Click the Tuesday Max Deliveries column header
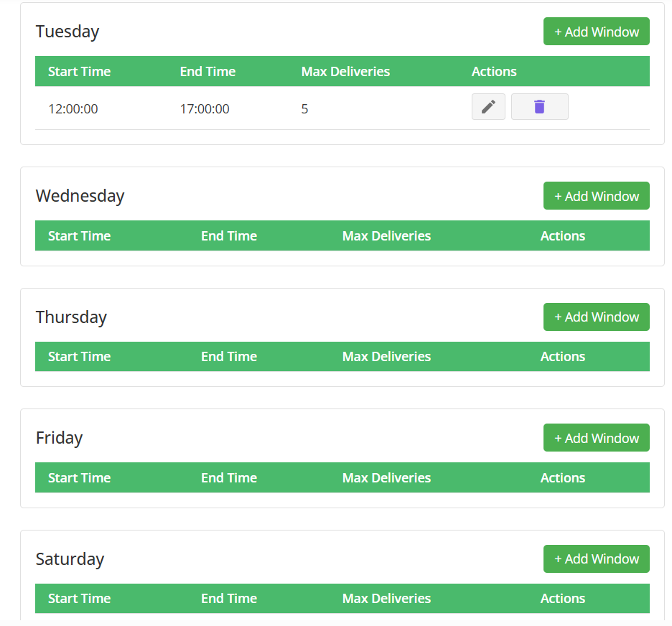 point(345,72)
